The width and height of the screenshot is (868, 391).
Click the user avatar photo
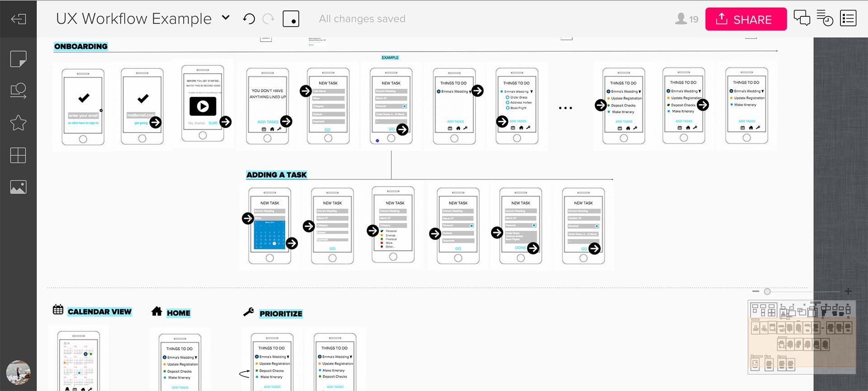click(x=18, y=372)
